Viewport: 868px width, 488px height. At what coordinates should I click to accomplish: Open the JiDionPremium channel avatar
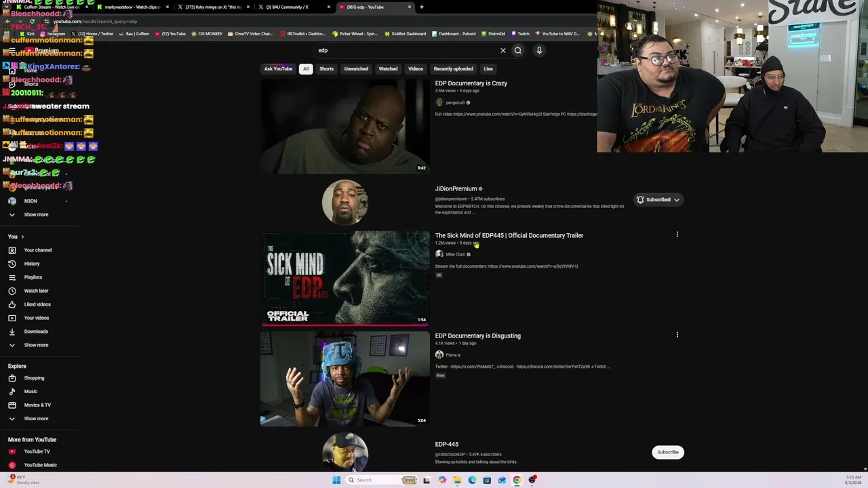(345, 203)
